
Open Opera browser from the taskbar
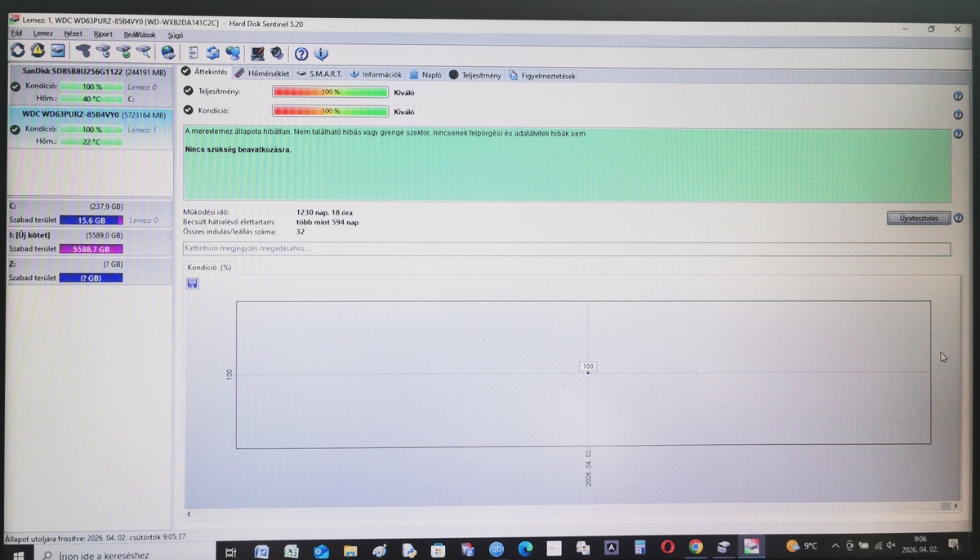coord(667,548)
